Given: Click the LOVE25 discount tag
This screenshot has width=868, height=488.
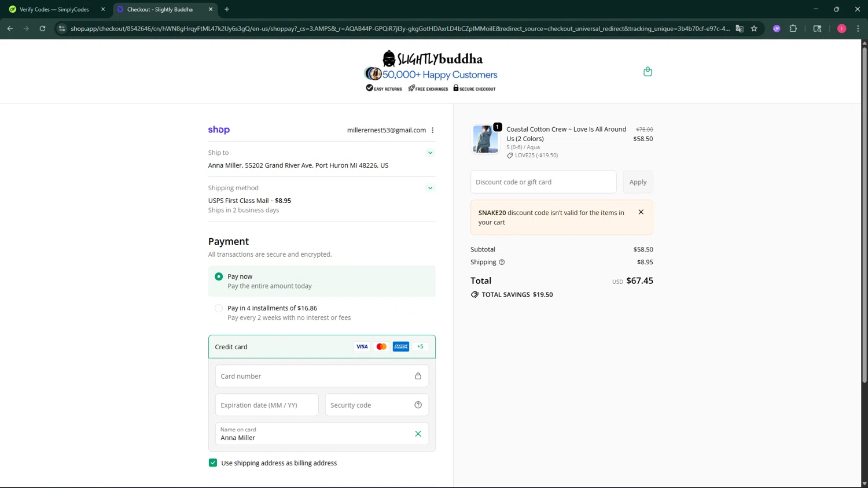Looking at the screenshot, I should [x=532, y=156].
